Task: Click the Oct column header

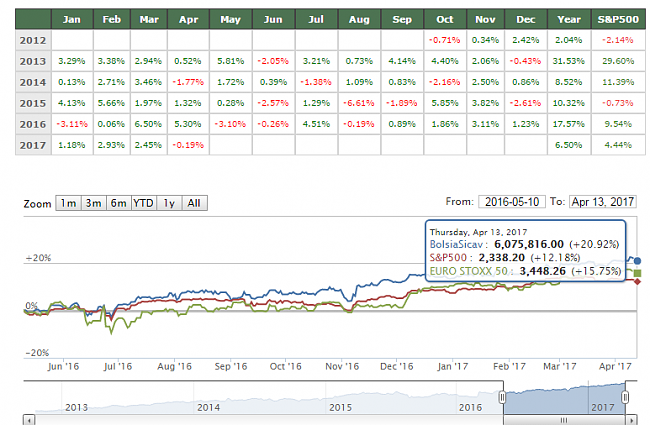Action: click(445, 19)
